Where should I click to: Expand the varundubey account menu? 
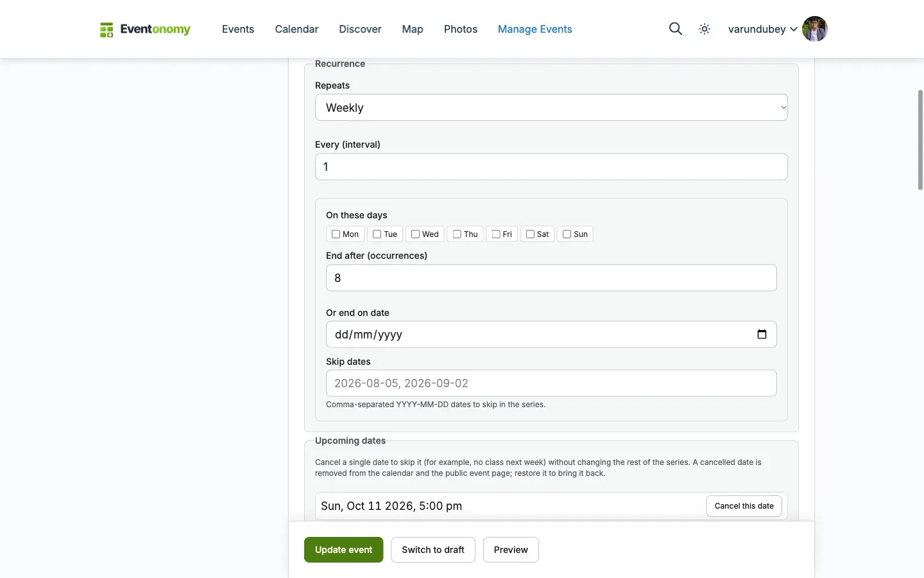[763, 29]
